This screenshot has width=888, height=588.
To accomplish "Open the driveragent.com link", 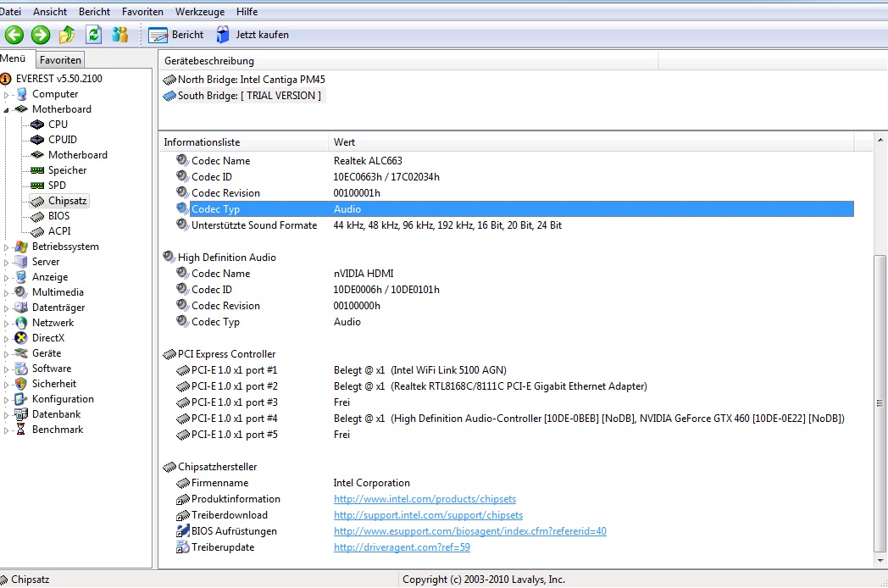I will 402,548.
